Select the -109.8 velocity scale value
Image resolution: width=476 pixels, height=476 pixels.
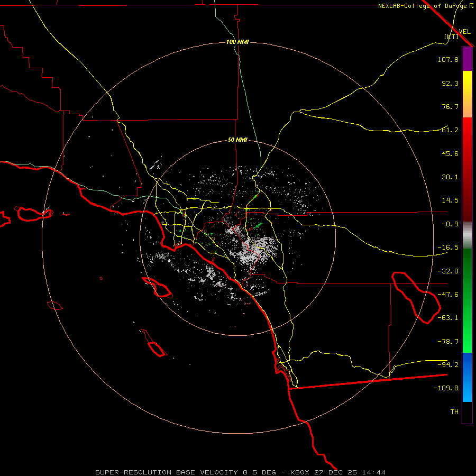click(446, 388)
